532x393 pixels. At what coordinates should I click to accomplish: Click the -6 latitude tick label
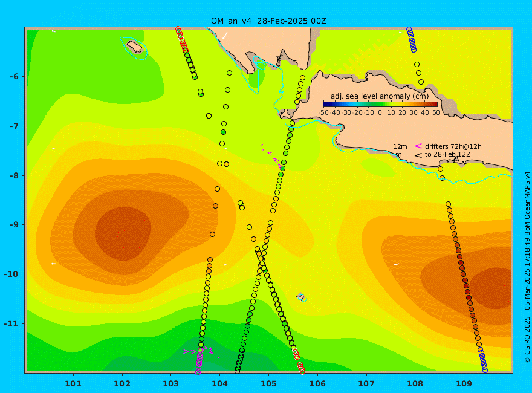tap(15, 76)
